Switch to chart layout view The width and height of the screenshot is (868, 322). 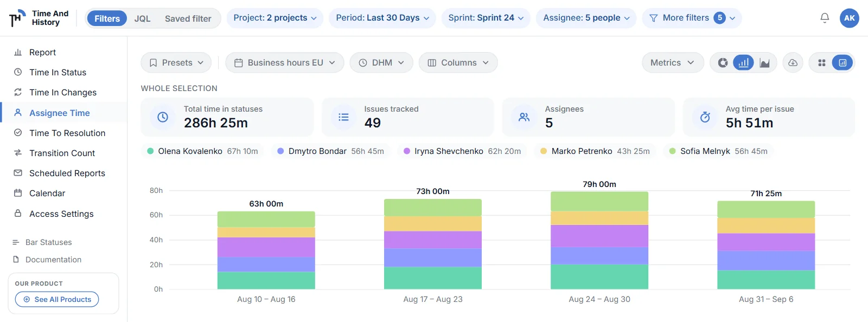click(843, 63)
